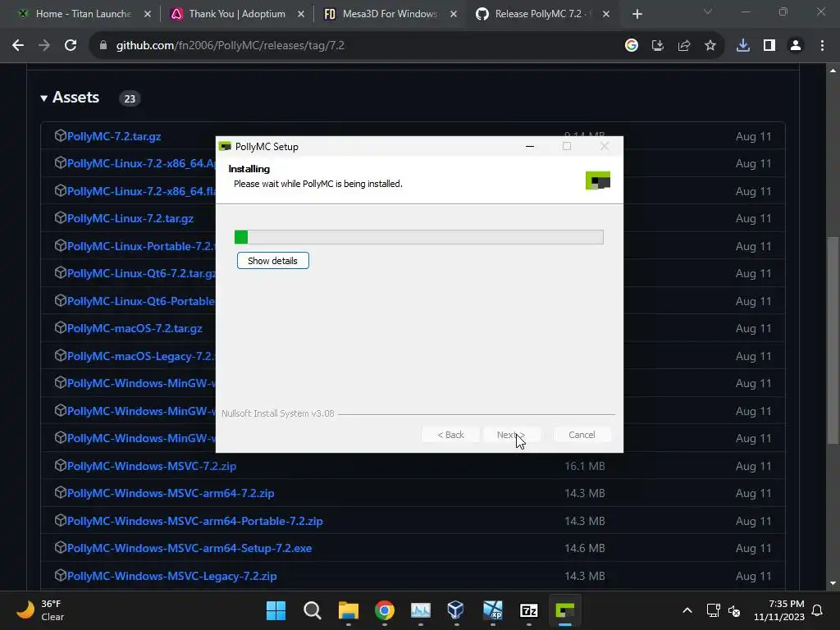840x630 pixels.
Task: Open File Explorer from taskbar
Action: (348, 610)
